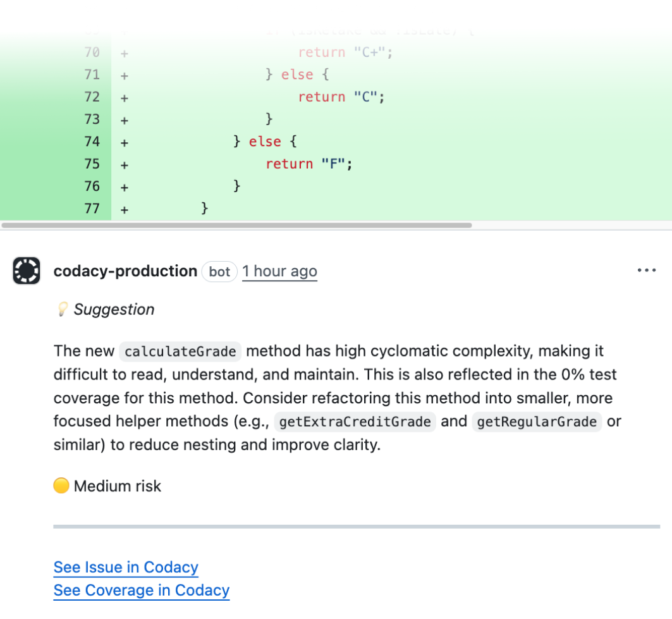Image resolution: width=672 pixels, height=619 pixels.
Task: Select the highlighted return "F" diff line
Action: [308, 164]
